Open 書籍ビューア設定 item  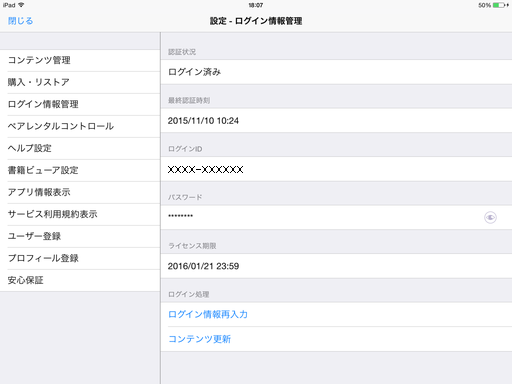tap(80, 170)
